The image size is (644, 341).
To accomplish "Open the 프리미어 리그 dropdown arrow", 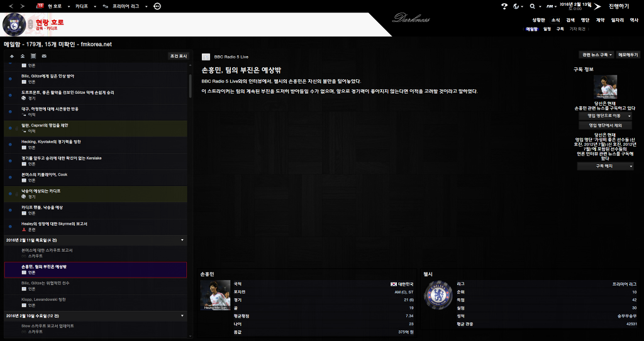I will click(x=146, y=6).
